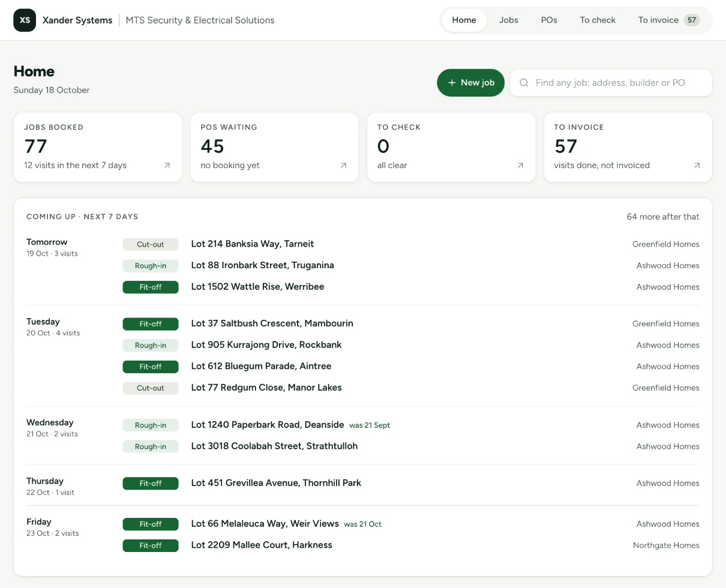This screenshot has height=588, width=726.
Task: Click the Cut-out tag for Banksia Way
Action: click(151, 244)
